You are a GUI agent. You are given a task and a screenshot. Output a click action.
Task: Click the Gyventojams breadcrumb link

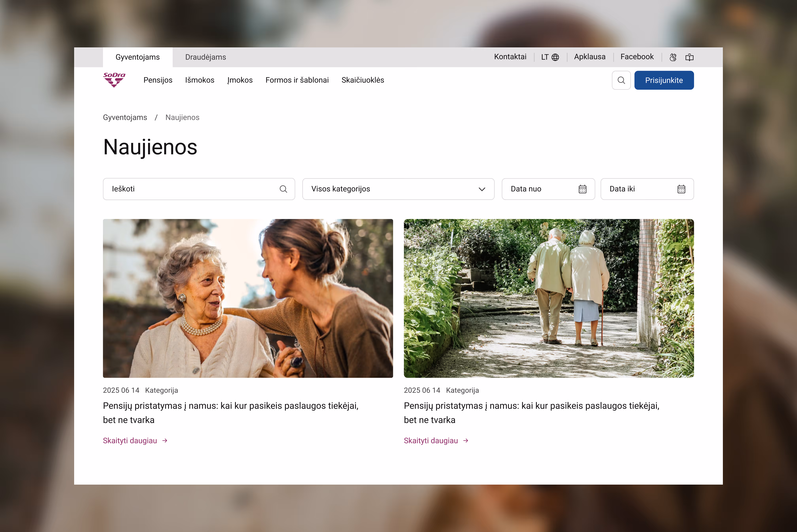(125, 117)
